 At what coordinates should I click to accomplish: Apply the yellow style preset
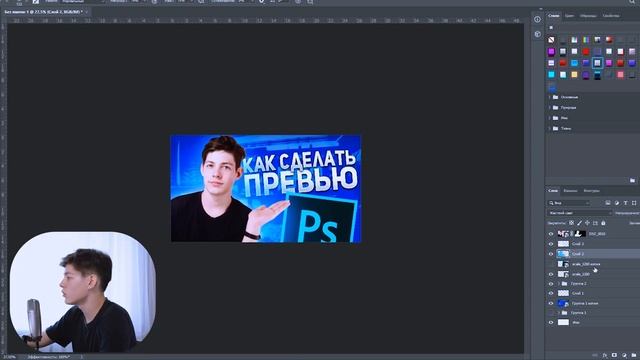click(x=574, y=74)
